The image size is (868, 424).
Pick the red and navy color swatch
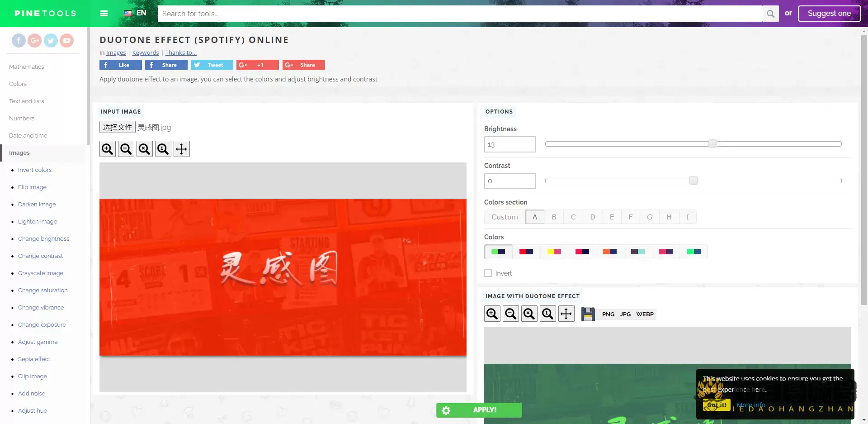tap(526, 252)
